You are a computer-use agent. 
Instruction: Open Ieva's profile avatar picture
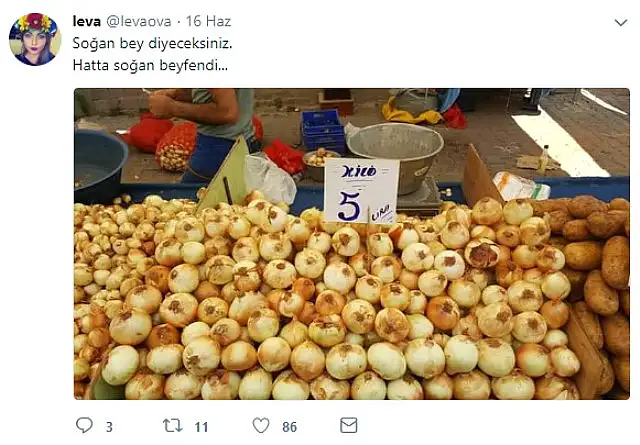point(35,39)
